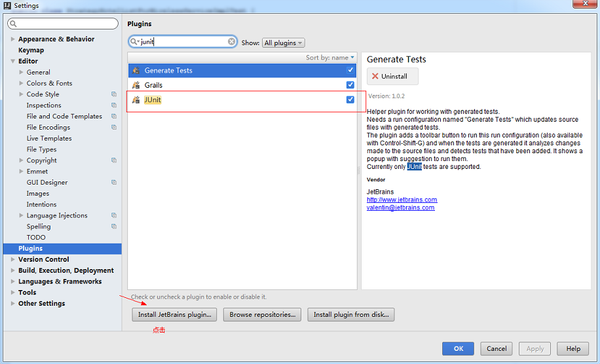Open the jetbrains.com vendor link
The width and height of the screenshot is (600, 364).
402,200
